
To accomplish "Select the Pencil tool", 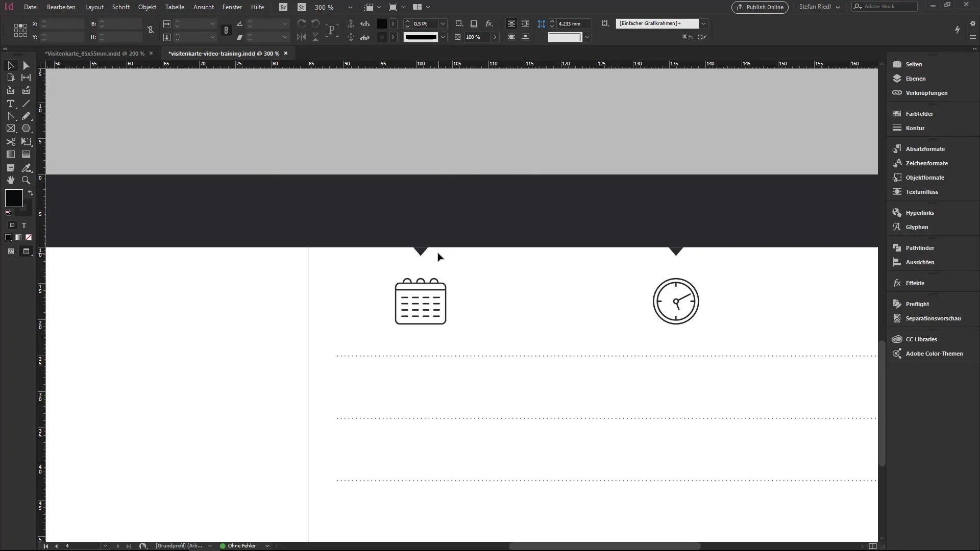I will (26, 116).
